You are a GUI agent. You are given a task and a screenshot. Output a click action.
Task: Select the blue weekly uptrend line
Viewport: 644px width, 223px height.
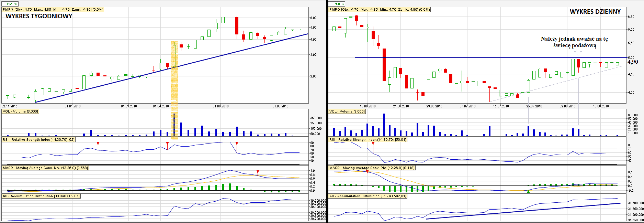(171, 68)
